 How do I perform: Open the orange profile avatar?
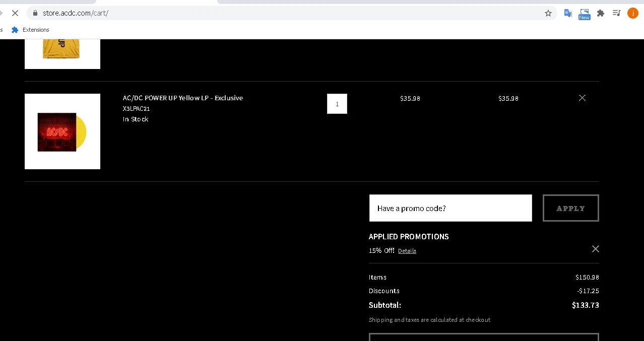(x=632, y=13)
